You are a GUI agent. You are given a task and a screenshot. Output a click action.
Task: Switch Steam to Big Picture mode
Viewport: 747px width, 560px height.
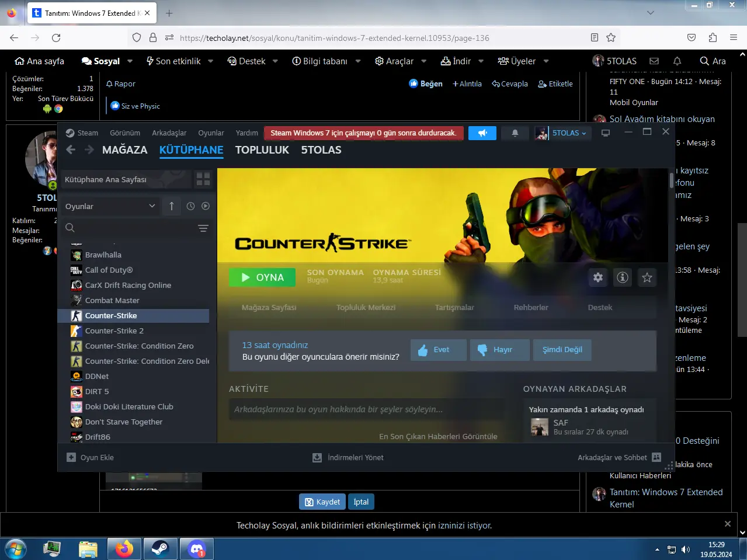coord(606,133)
